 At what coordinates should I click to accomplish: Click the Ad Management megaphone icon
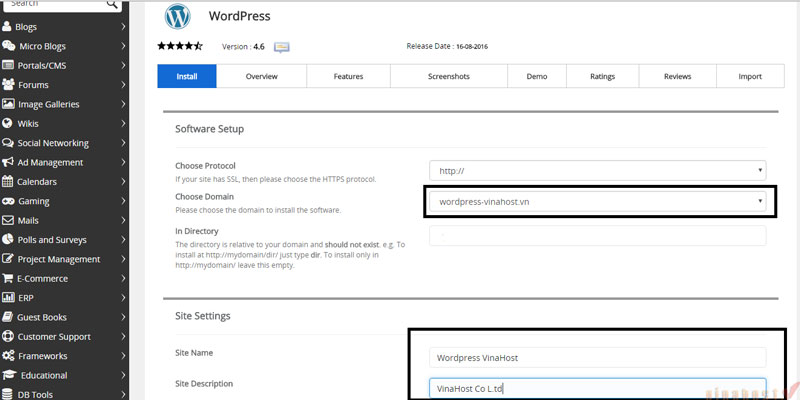(x=8, y=162)
